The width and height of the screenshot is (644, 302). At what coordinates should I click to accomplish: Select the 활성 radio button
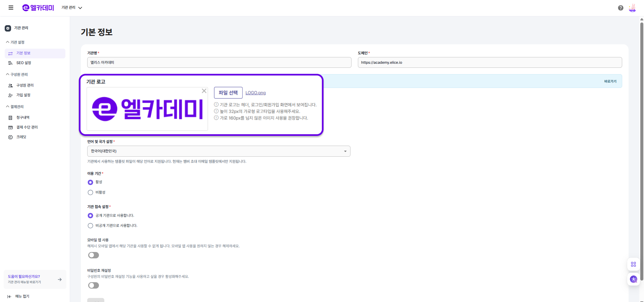(90, 182)
